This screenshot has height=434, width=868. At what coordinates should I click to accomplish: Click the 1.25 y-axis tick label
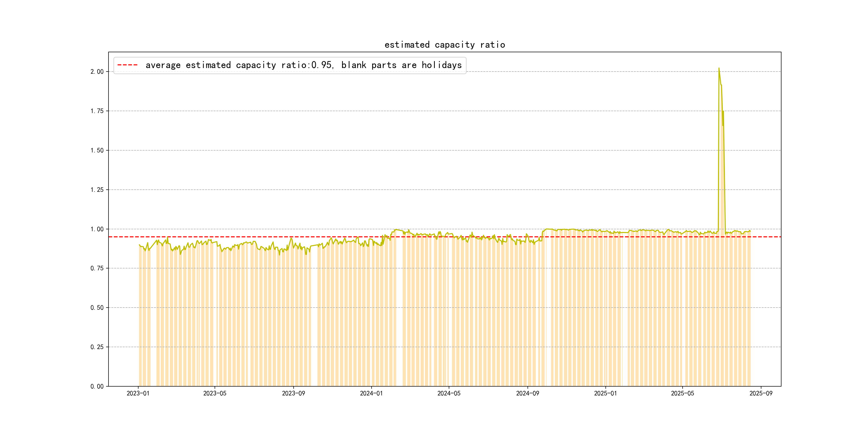pyautogui.click(x=97, y=190)
